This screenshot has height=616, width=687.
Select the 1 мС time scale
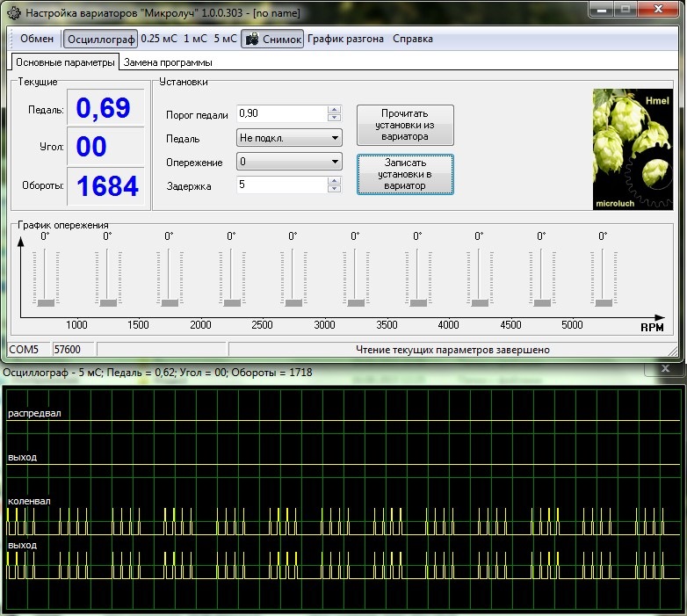point(196,39)
